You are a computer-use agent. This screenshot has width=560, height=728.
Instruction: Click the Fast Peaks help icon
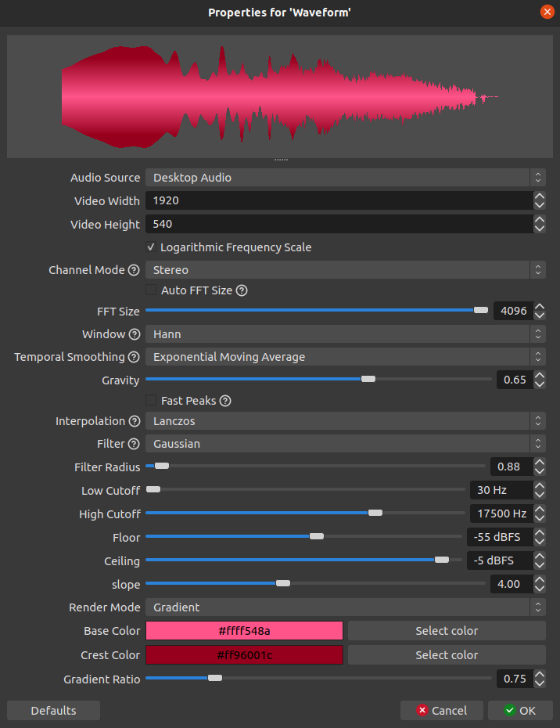point(225,401)
